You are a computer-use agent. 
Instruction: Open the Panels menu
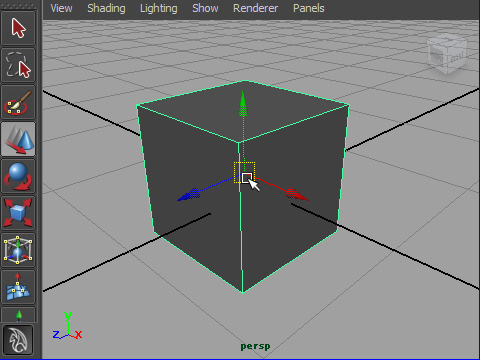tap(309, 8)
